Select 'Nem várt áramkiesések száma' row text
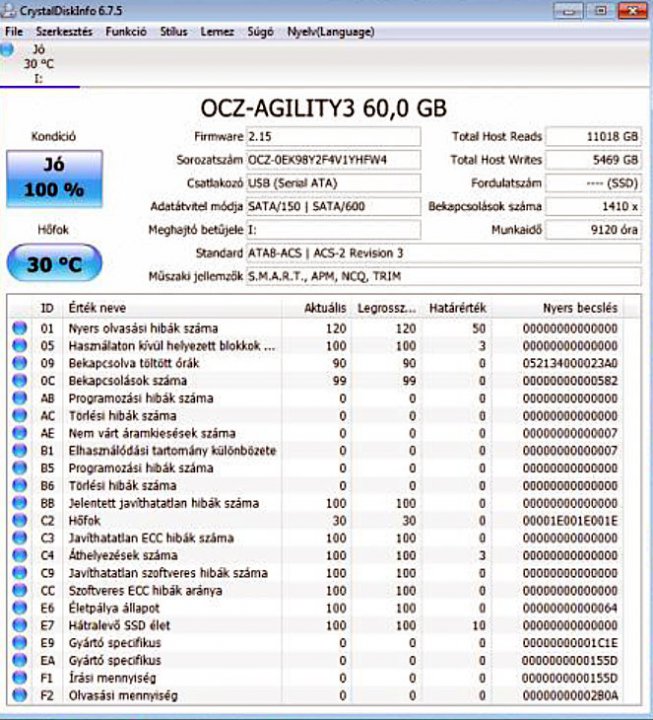 click(152, 433)
